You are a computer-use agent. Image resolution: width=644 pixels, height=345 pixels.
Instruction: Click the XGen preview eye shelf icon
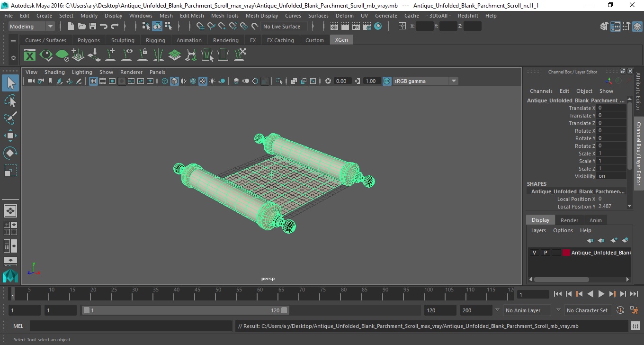click(46, 55)
